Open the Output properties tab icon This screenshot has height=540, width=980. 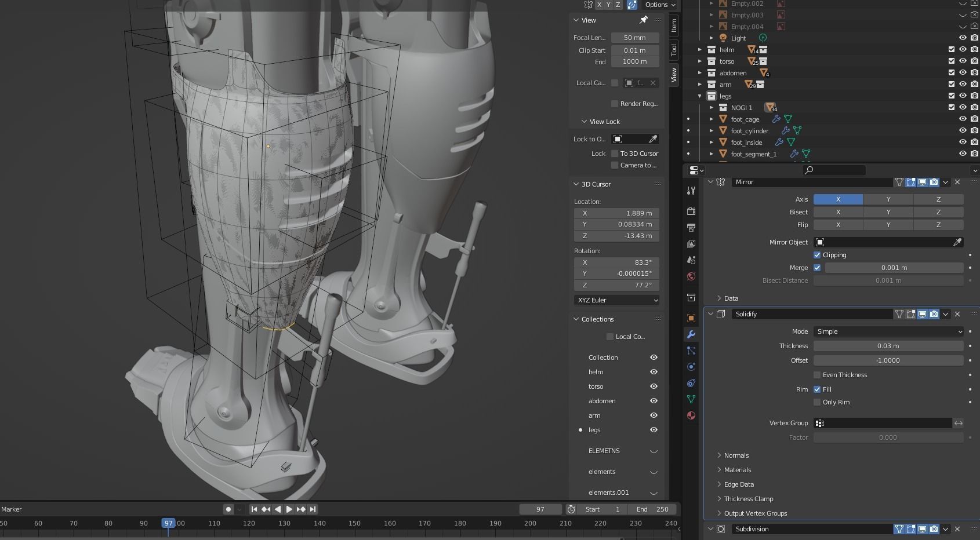[691, 228]
